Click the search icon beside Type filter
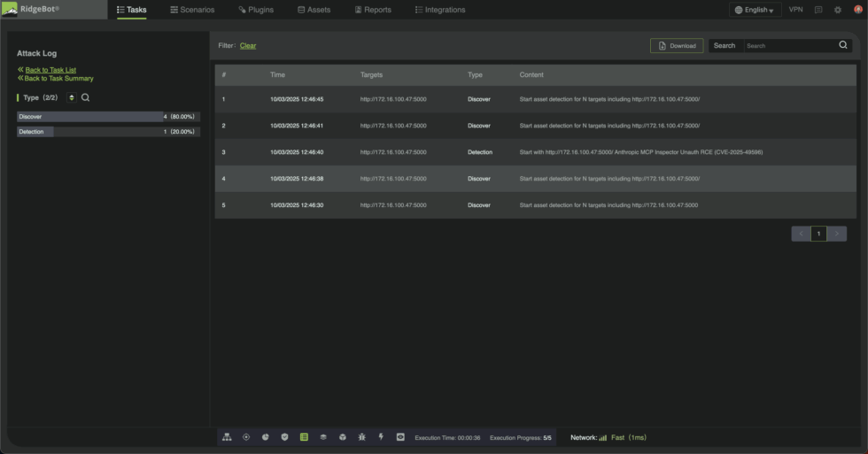 [x=86, y=97]
